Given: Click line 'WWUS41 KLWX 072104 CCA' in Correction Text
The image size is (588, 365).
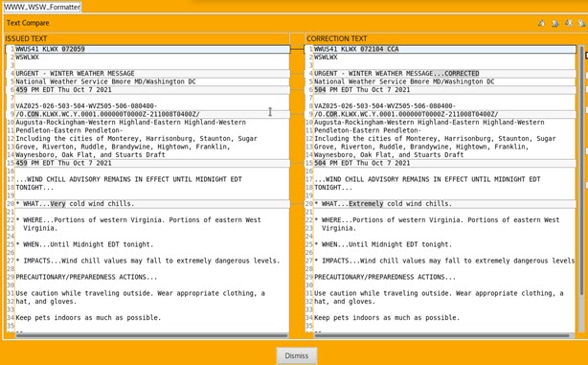Looking at the screenshot, I should pyautogui.click(x=356, y=49).
